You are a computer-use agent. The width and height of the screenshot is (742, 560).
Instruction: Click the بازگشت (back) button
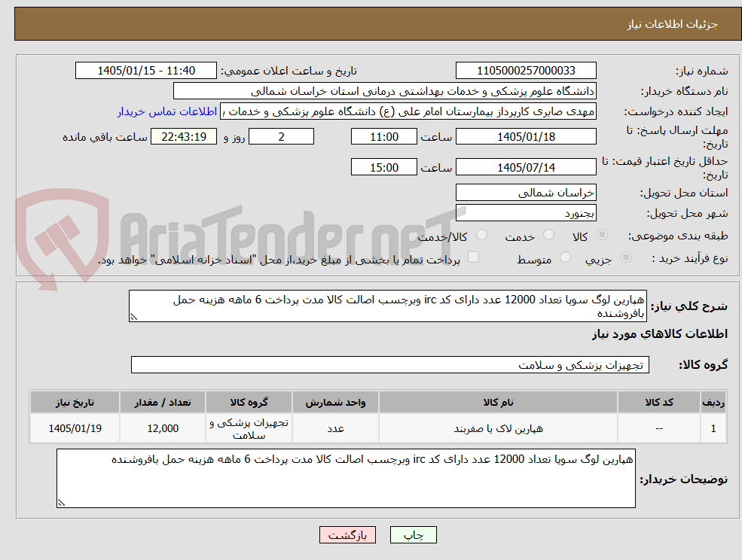347,535
